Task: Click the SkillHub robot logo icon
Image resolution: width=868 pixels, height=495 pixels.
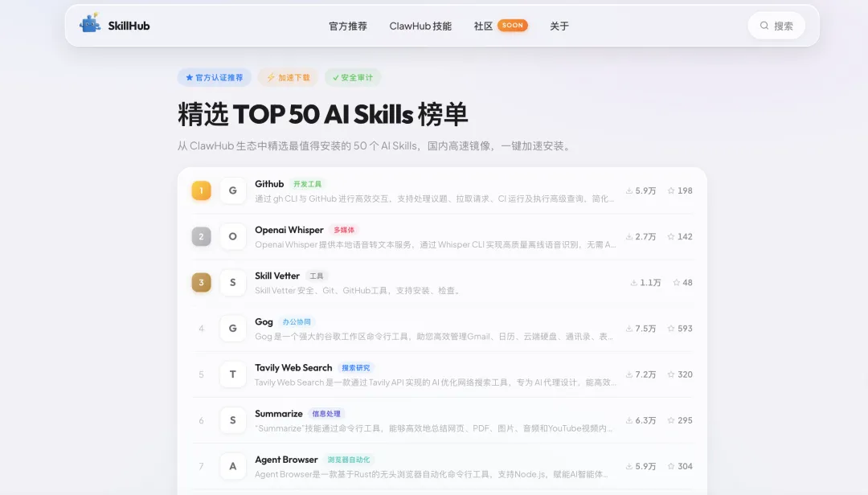Action: [90, 23]
